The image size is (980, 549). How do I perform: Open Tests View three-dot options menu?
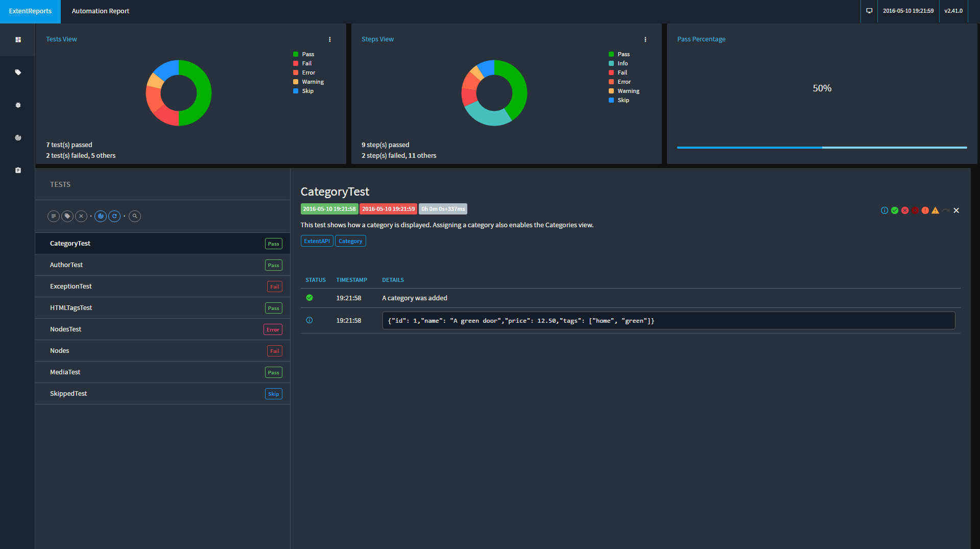pyautogui.click(x=330, y=39)
